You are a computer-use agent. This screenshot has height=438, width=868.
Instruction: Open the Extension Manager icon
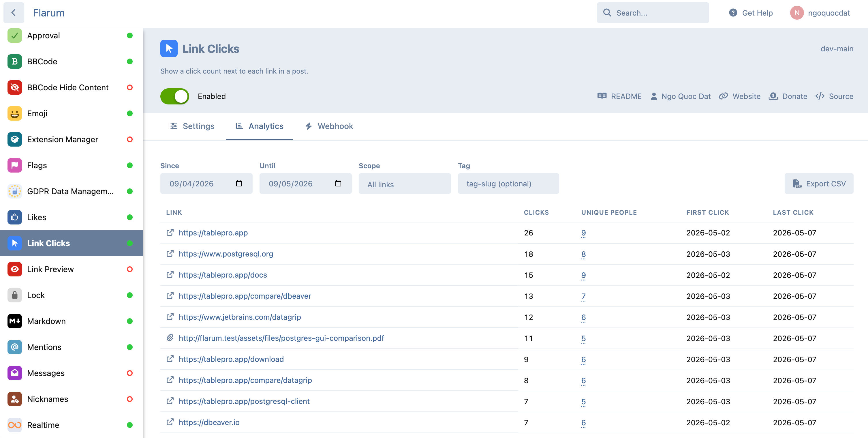pyautogui.click(x=15, y=139)
